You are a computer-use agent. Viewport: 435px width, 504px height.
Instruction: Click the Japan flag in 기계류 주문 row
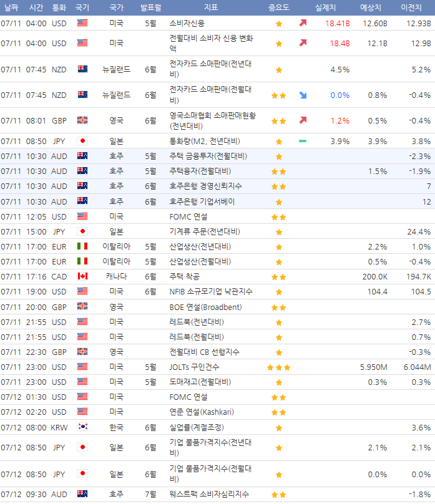(82, 231)
